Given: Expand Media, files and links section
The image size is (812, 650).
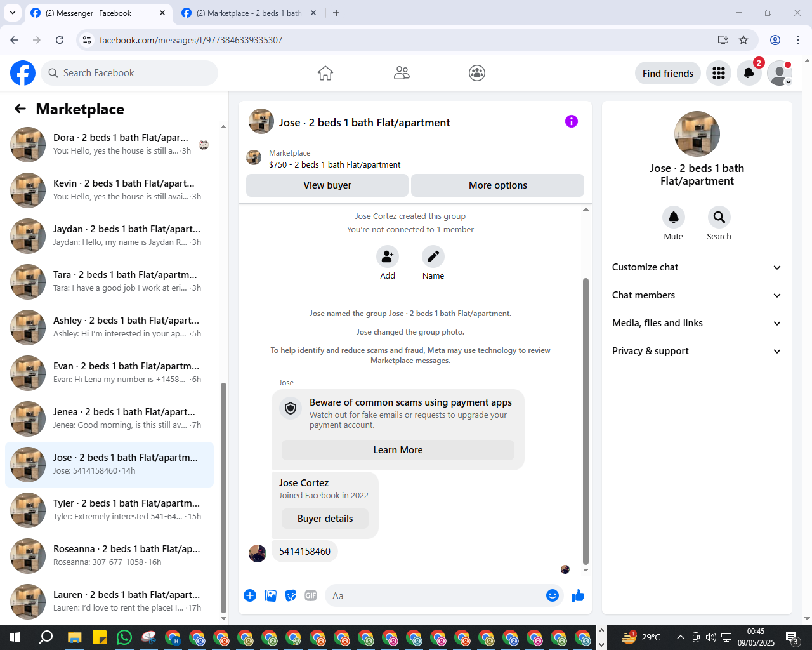Looking at the screenshot, I should 697,323.
